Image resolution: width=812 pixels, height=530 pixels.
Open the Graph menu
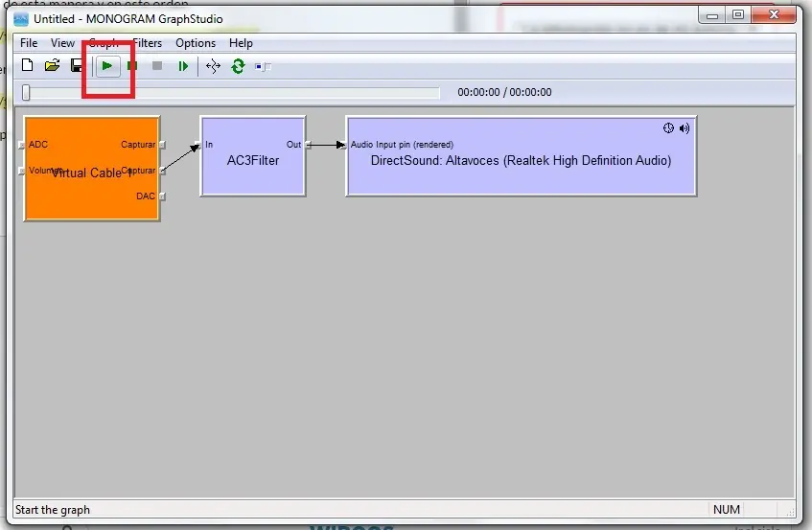(104, 43)
